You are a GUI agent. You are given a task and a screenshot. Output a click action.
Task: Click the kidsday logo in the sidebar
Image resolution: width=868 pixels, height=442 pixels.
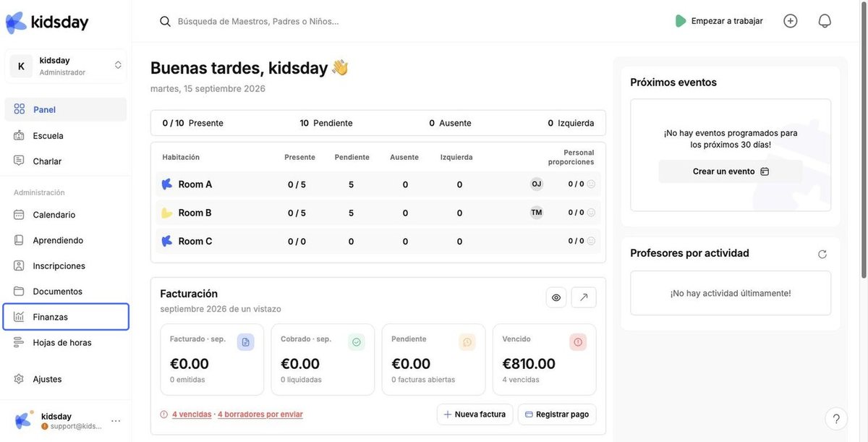click(x=47, y=22)
